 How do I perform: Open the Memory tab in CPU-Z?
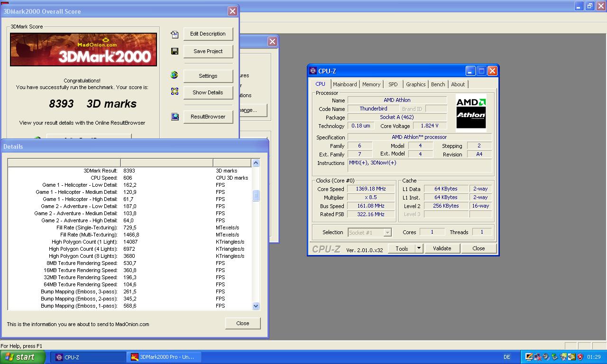371,84
